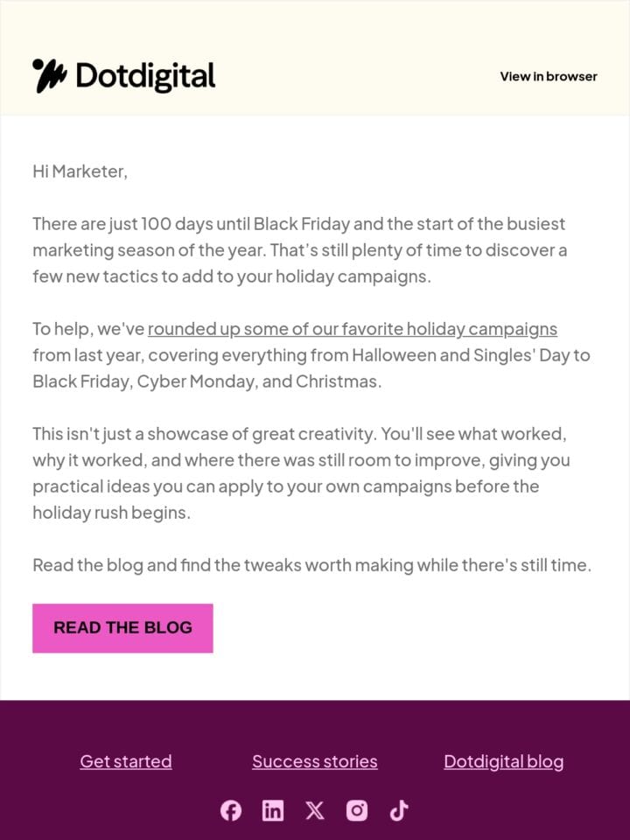Click the Hi Marketer greeting text
The width and height of the screenshot is (630, 840).
80,171
